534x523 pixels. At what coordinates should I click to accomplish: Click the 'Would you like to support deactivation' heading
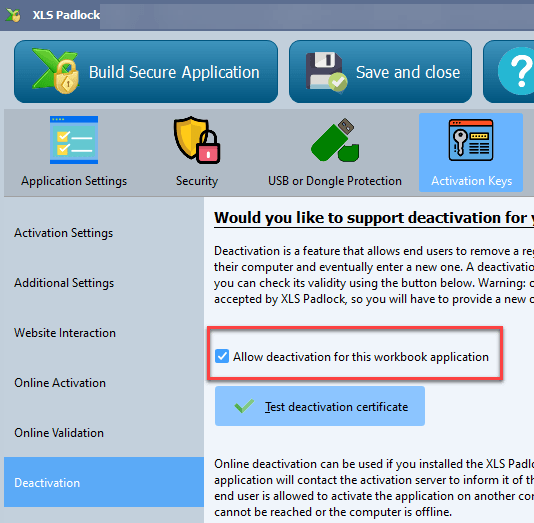[374, 218]
